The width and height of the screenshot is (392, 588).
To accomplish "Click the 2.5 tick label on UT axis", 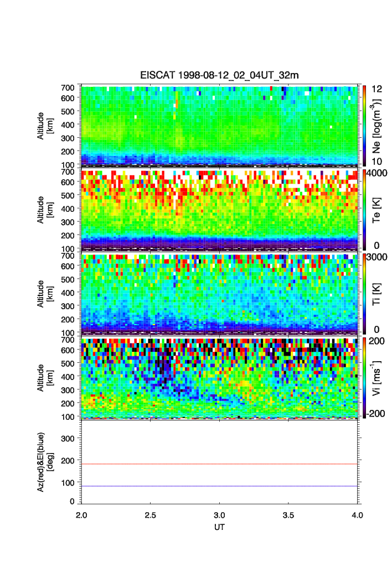I will [151, 514].
